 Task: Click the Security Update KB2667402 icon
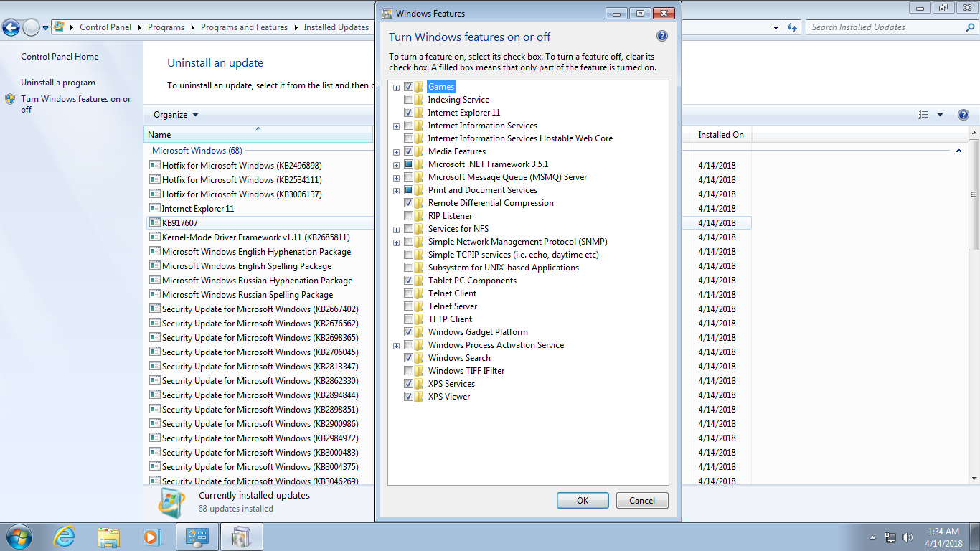click(x=154, y=309)
